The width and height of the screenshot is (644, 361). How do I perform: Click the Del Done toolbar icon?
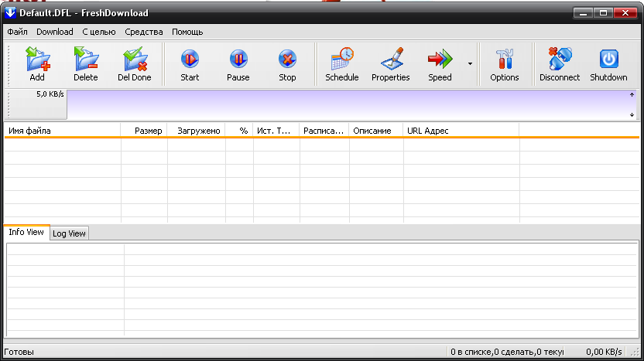(x=135, y=64)
